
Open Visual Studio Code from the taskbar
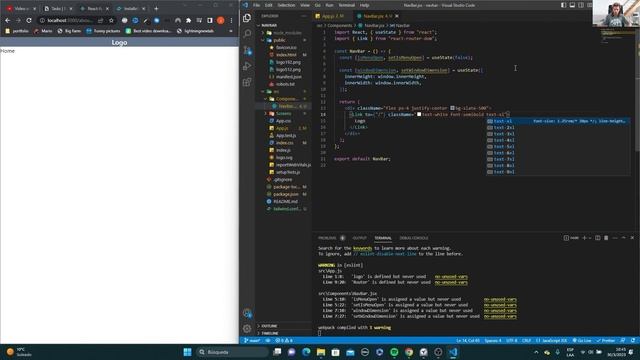[453, 352]
